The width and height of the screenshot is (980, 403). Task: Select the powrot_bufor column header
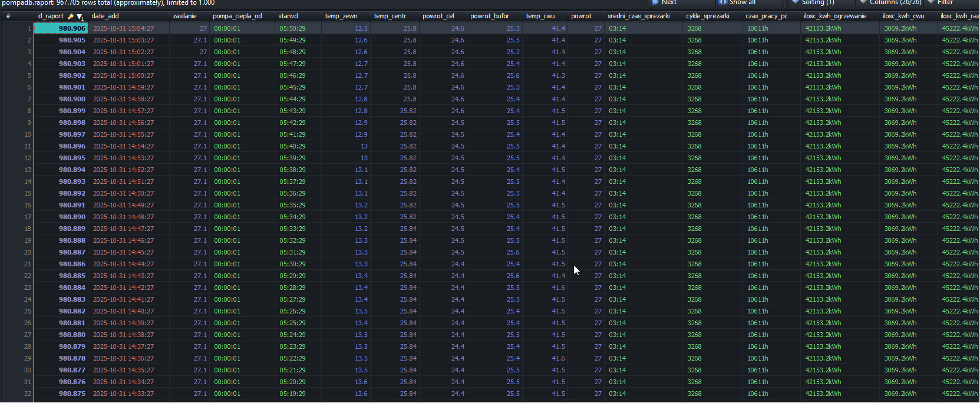(x=489, y=16)
